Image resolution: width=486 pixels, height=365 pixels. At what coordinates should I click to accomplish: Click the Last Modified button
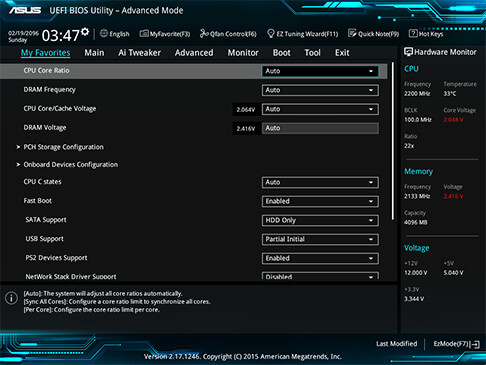[x=397, y=344]
